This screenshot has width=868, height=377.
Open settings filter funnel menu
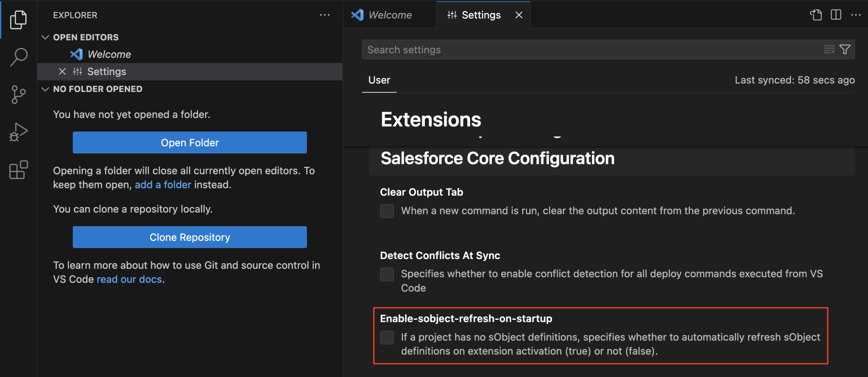point(845,49)
